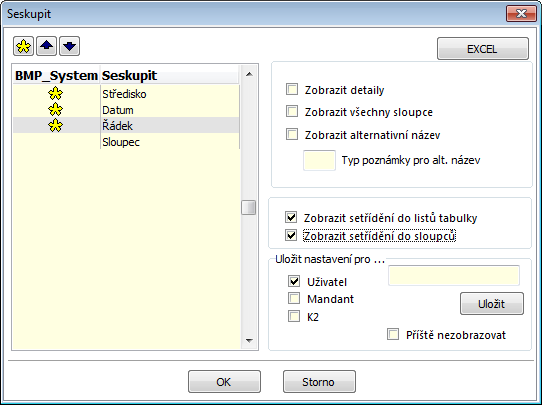This screenshot has height=405, width=542.
Task: Tick the Mandant checkbox
Action: pyautogui.click(x=294, y=298)
